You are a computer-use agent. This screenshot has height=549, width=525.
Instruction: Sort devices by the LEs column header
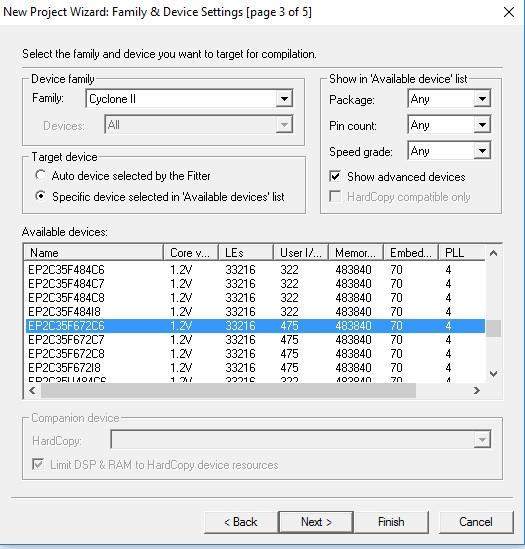pos(246,252)
